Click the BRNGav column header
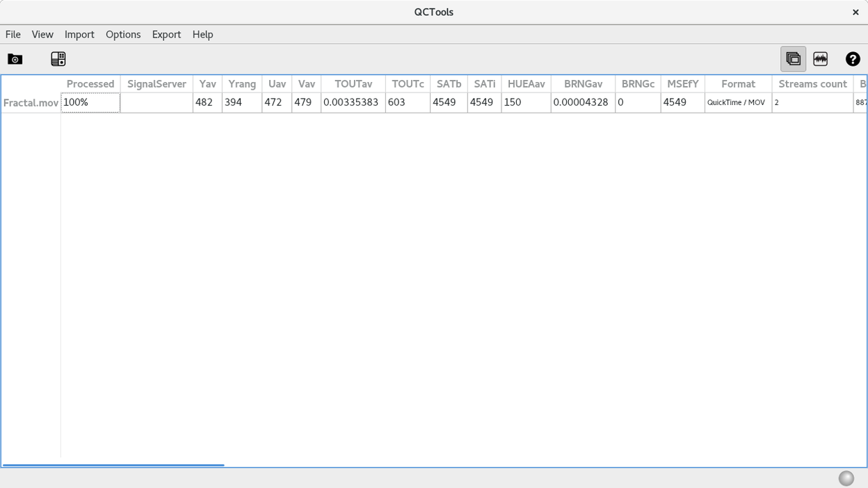868x488 pixels. (583, 83)
